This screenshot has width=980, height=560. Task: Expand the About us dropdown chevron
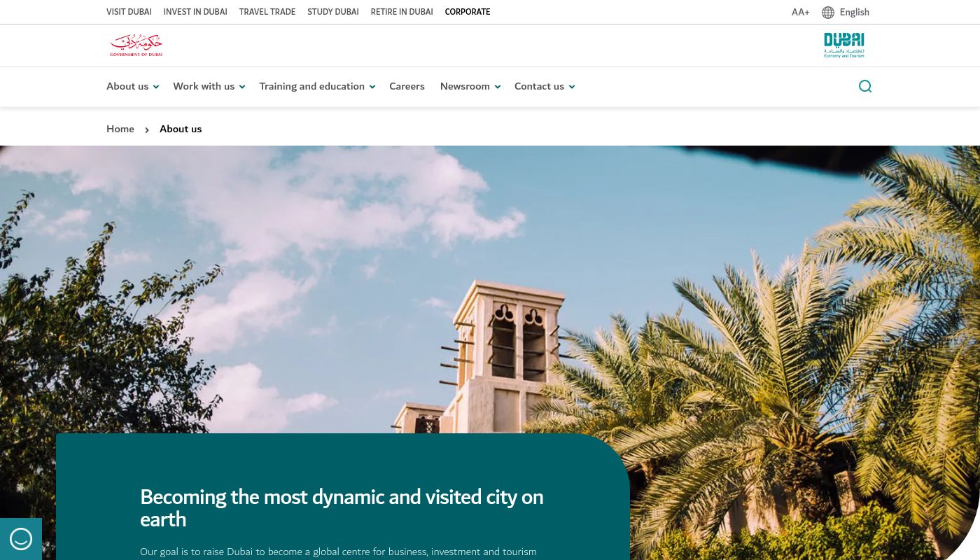point(156,87)
